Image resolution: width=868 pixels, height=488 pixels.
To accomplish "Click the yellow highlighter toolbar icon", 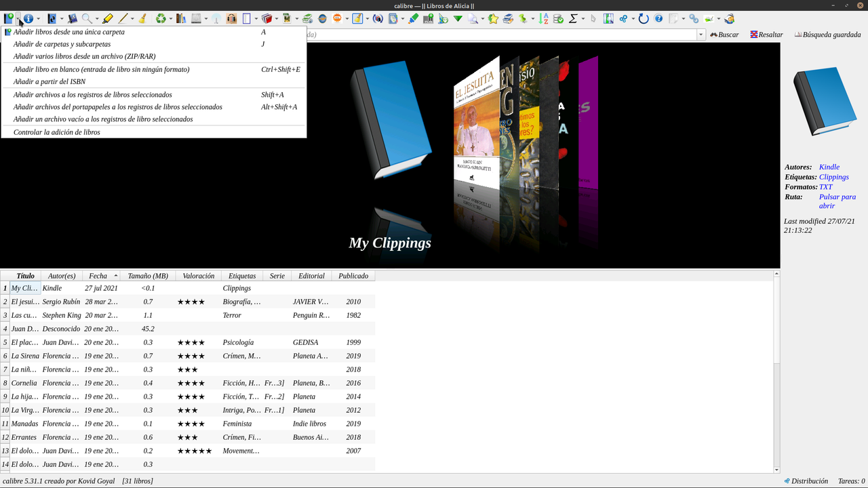I will coord(107,18).
